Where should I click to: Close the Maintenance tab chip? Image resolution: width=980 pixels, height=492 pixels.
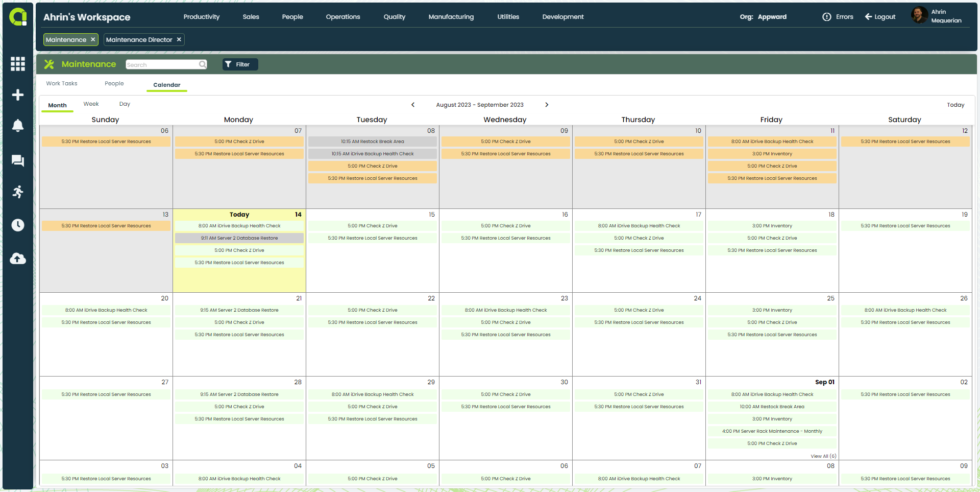[x=93, y=39]
